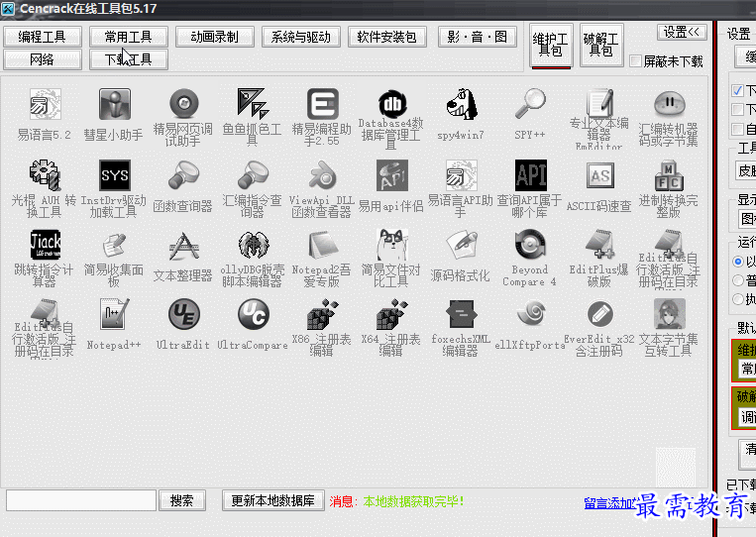Switch to the 维护工具包 tab
The width and height of the screenshot is (756, 537).
551,45
